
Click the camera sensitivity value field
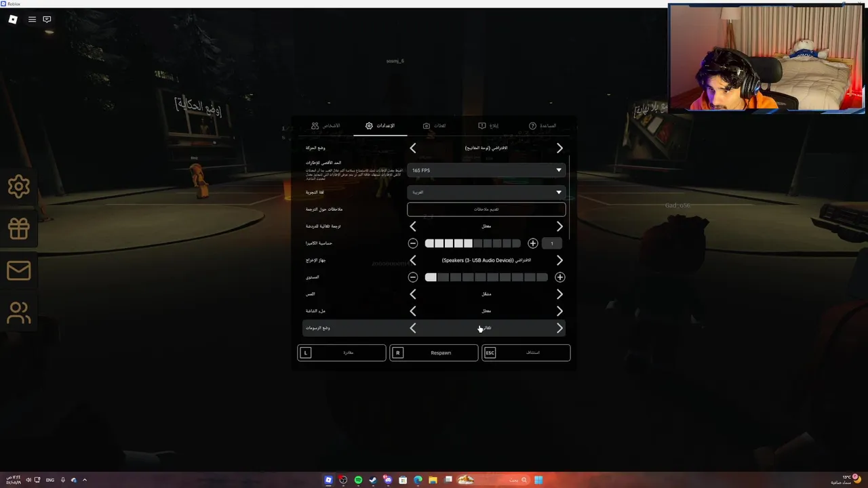click(x=552, y=243)
